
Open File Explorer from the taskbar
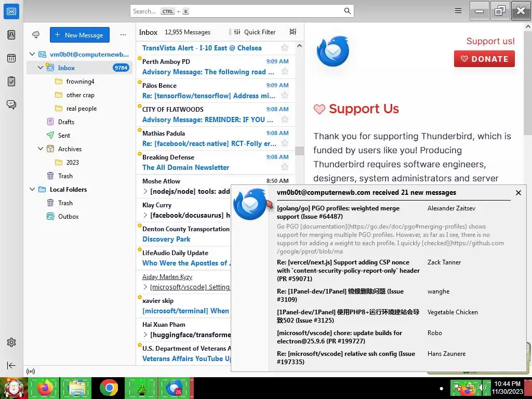click(77, 388)
